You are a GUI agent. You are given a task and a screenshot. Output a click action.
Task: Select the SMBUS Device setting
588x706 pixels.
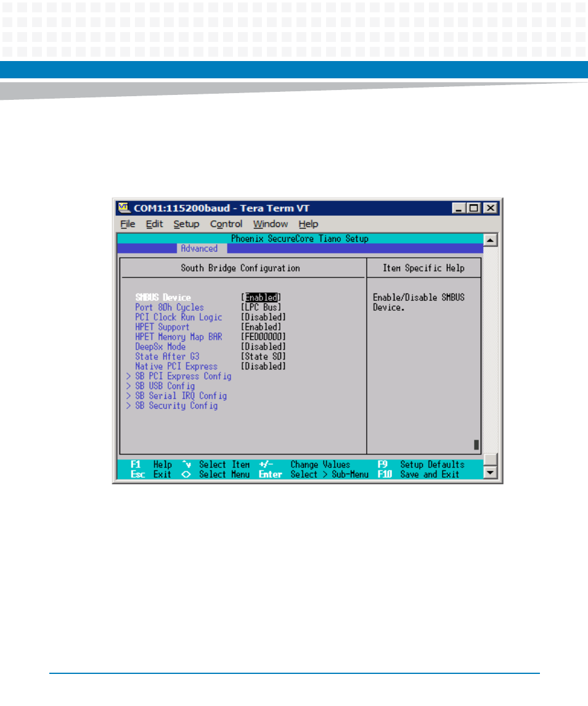tap(163, 298)
